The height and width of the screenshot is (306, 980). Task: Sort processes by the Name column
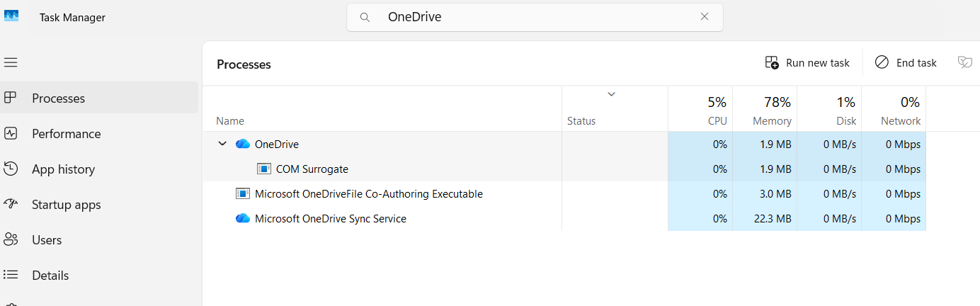pyautogui.click(x=382, y=109)
